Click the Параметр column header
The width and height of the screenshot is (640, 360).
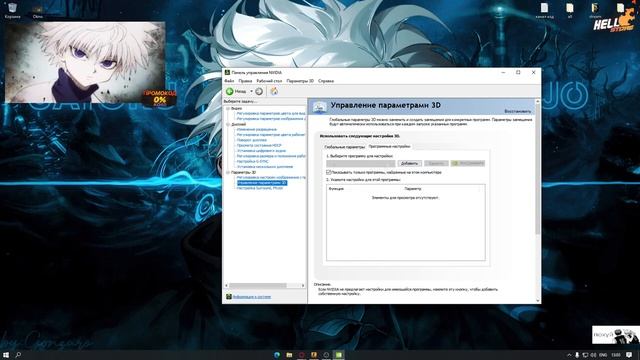[413, 189]
